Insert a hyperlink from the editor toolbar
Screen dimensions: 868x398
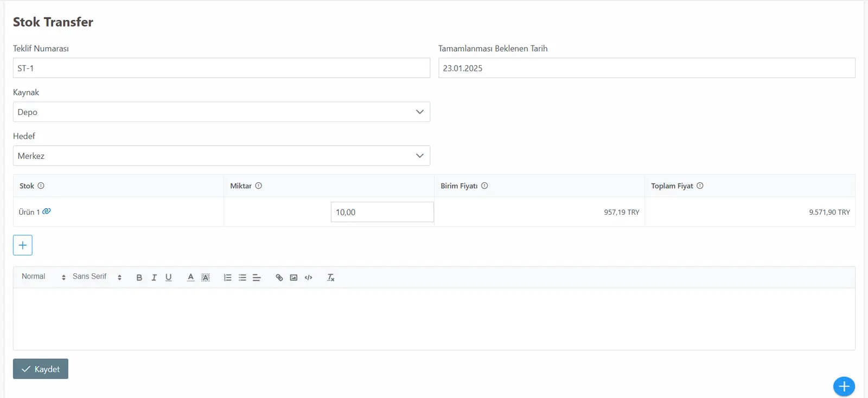point(279,277)
